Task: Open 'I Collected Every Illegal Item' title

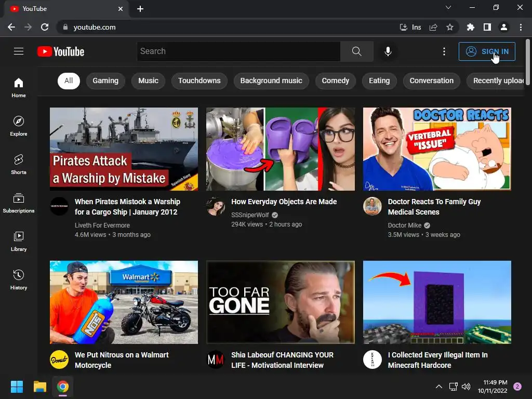Action: click(437, 360)
